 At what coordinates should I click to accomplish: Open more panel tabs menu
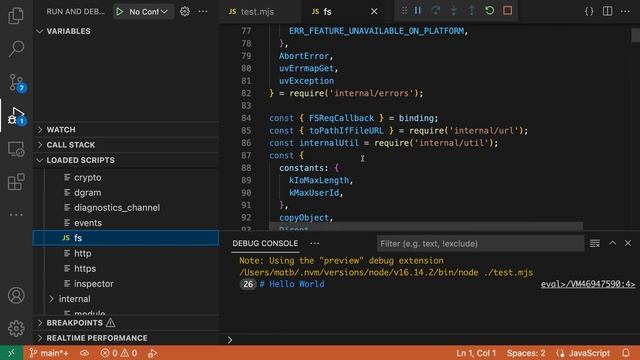pos(315,243)
